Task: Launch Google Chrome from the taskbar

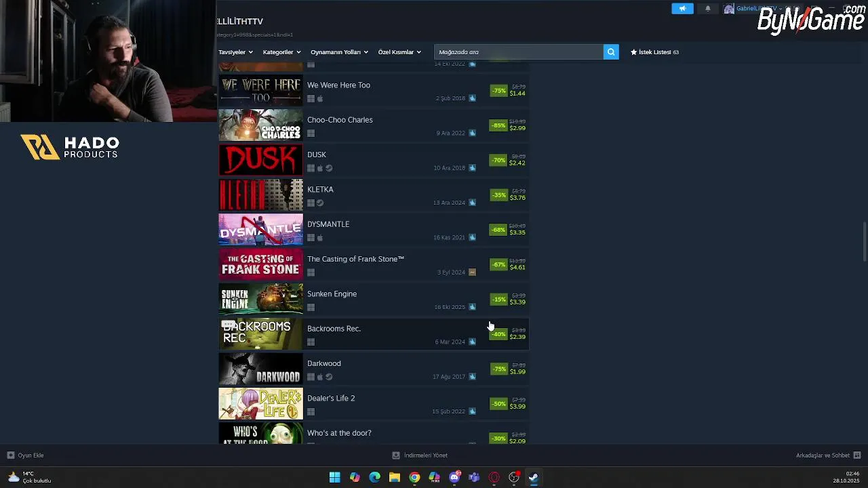Action: point(414,477)
